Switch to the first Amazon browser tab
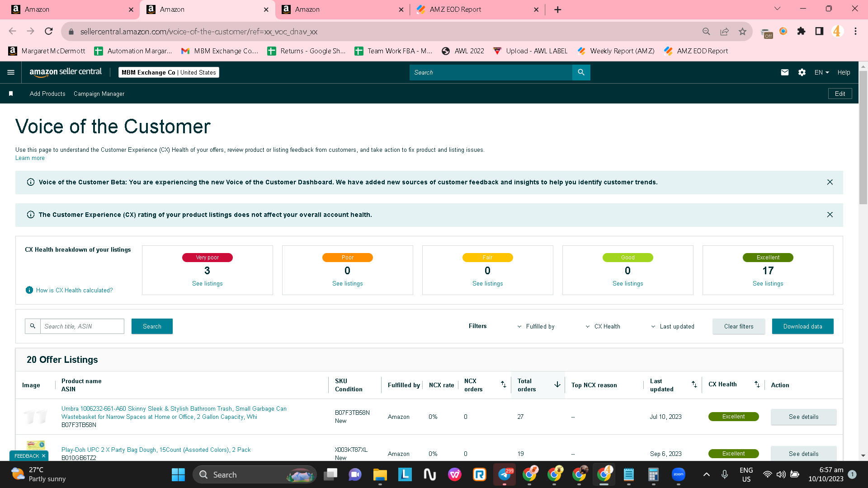 (72, 9)
